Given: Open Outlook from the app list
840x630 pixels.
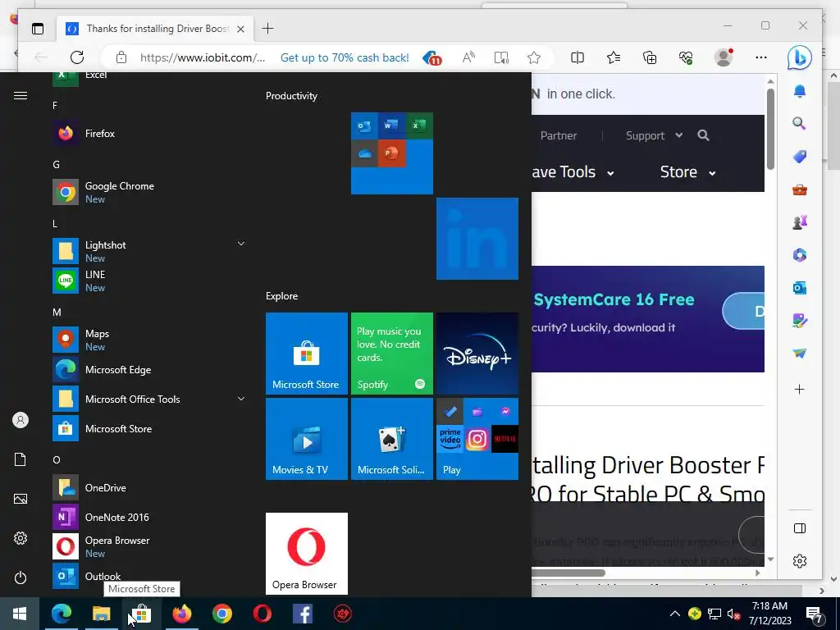Looking at the screenshot, I should [x=149, y=576].
